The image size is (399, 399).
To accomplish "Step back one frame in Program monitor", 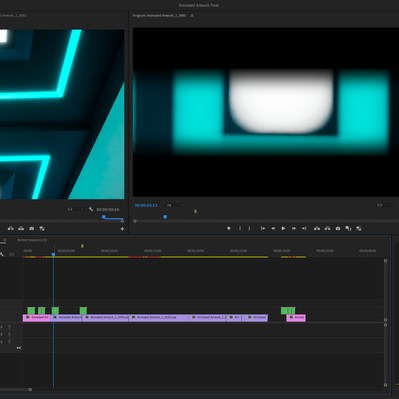I will 273,228.
